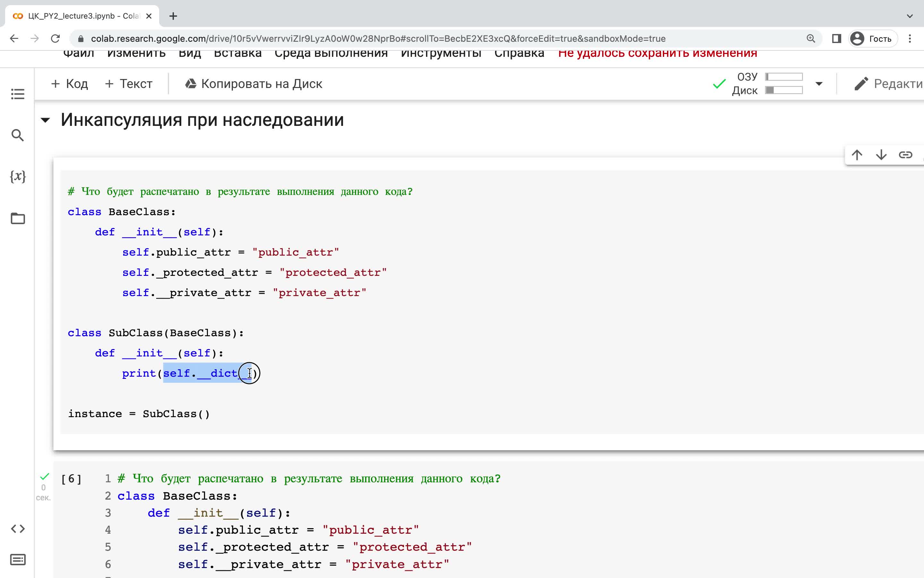Click the ОЗУ usage bar

click(x=784, y=77)
